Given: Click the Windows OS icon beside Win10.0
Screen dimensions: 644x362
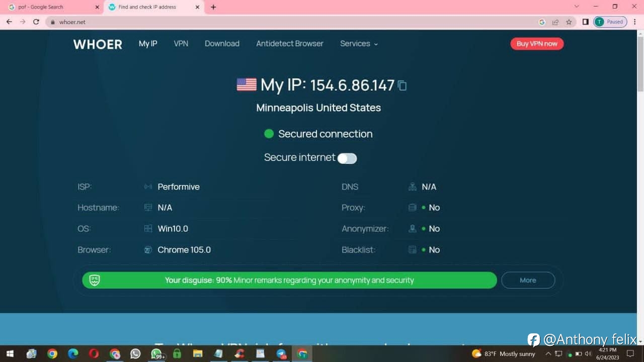Looking at the screenshot, I should click(148, 229).
